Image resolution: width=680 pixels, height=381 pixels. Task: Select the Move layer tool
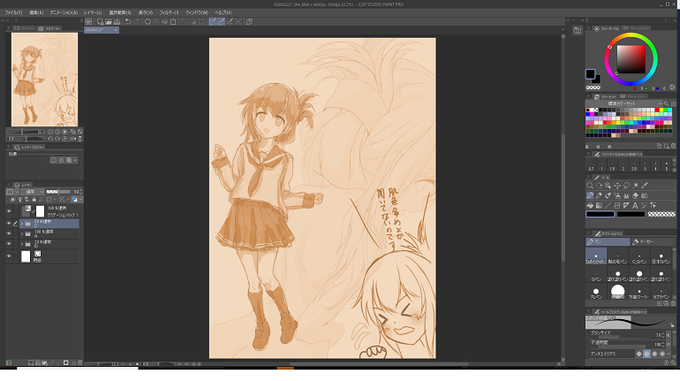click(617, 186)
